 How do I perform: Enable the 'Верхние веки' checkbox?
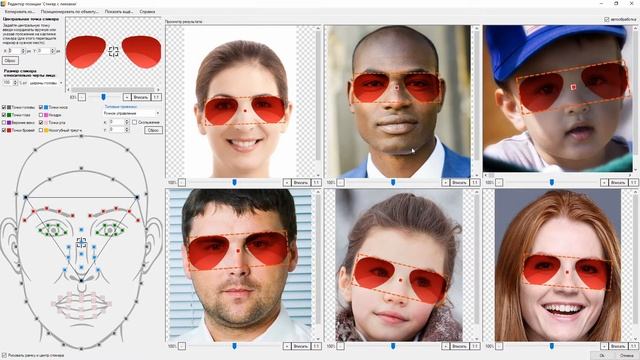tap(4, 122)
